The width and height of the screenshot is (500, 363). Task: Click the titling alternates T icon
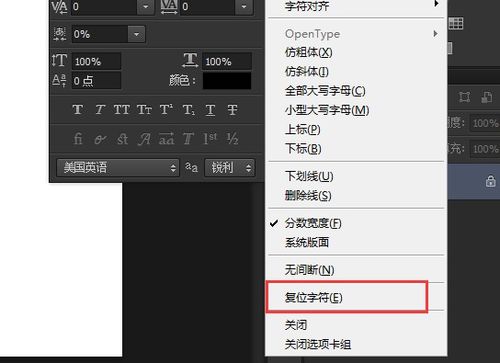188,139
